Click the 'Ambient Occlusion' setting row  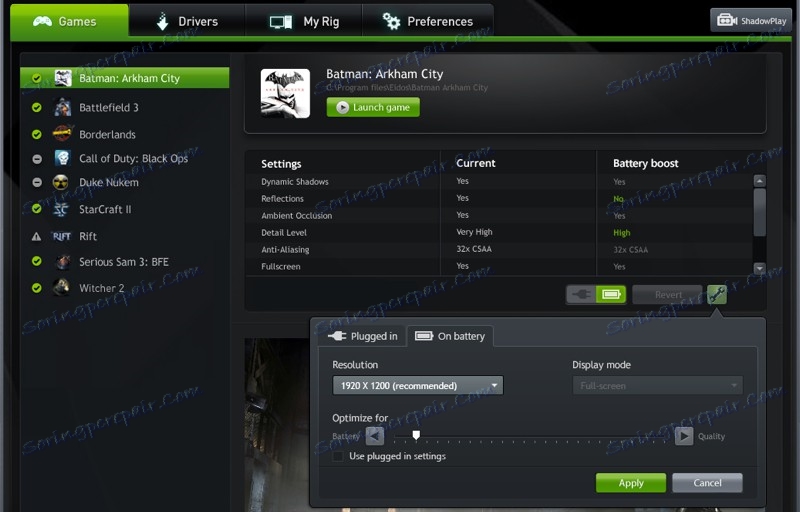[499, 215]
